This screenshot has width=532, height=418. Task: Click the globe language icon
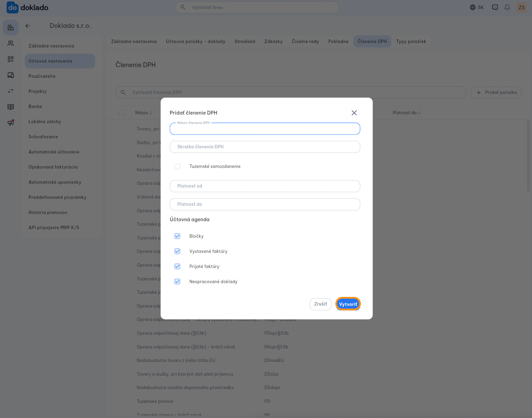pos(472,7)
